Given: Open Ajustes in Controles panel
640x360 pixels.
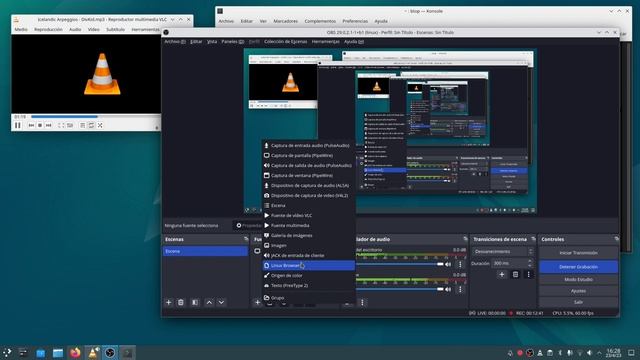Looking at the screenshot, I should 578,291.
